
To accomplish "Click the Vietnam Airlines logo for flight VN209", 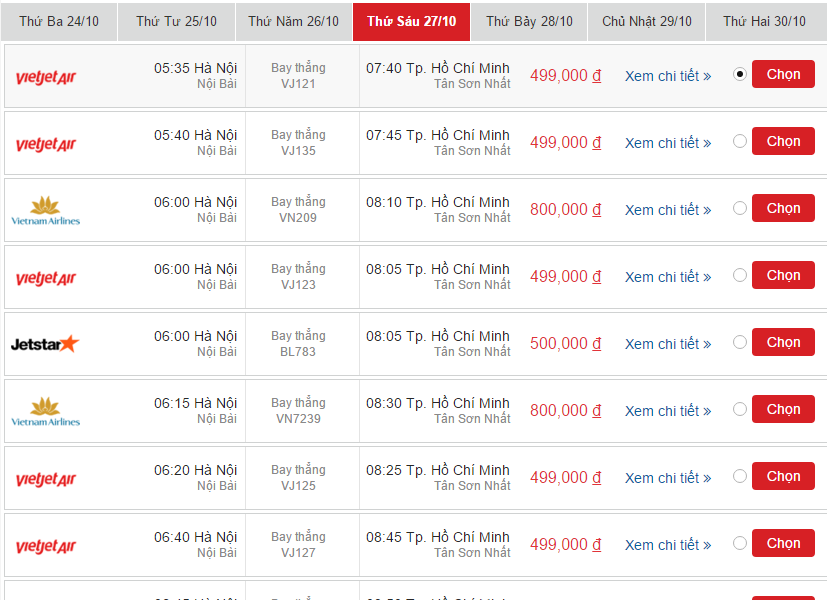I will (46, 210).
